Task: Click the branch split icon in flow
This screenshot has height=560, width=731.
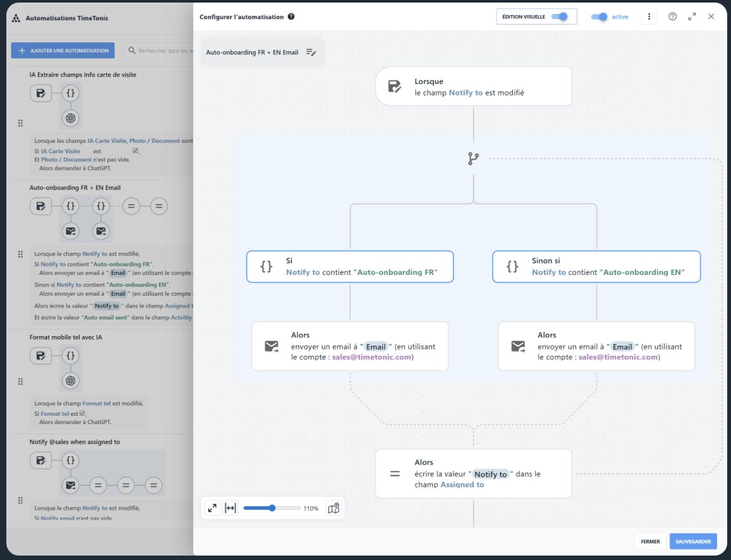Action: pyautogui.click(x=473, y=159)
